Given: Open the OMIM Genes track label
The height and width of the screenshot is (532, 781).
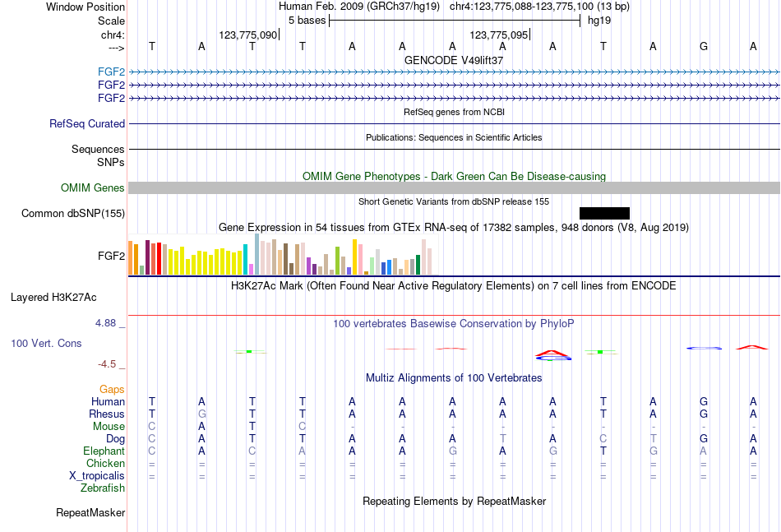Looking at the screenshot, I should point(93,187).
